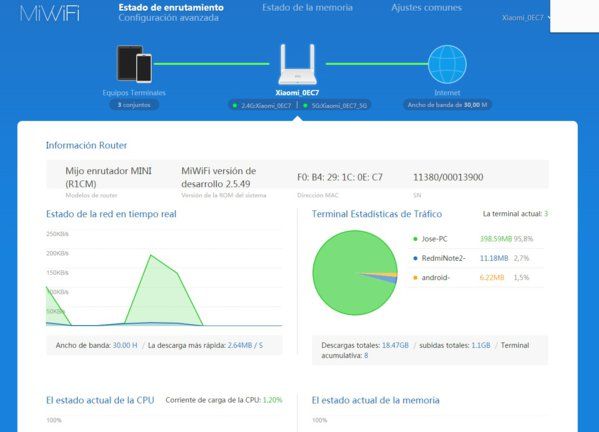
Task: Select the Jose-PC legend entry
Action: [434, 239]
